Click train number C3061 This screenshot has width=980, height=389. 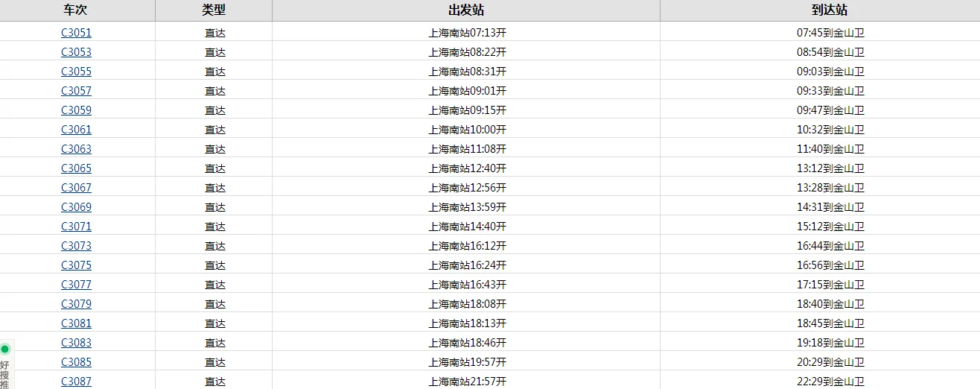(x=76, y=130)
